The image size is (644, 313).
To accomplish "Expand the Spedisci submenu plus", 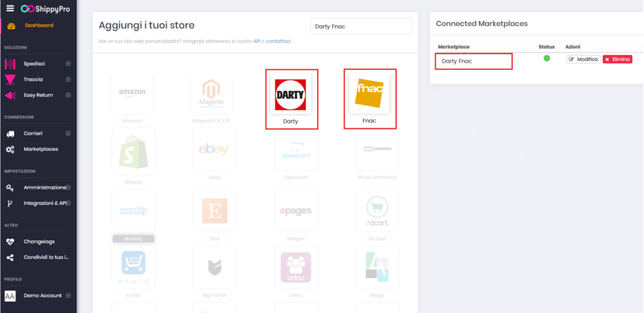I will tap(68, 64).
